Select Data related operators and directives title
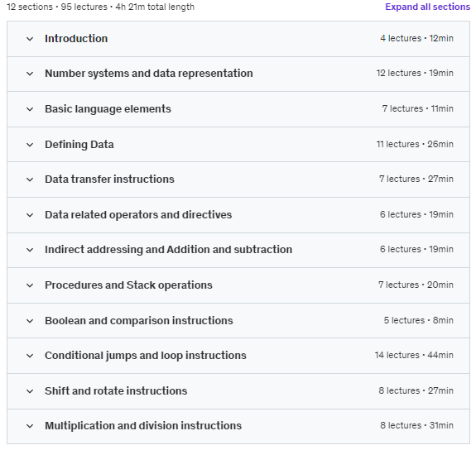The height and width of the screenshot is (450, 476). (138, 215)
